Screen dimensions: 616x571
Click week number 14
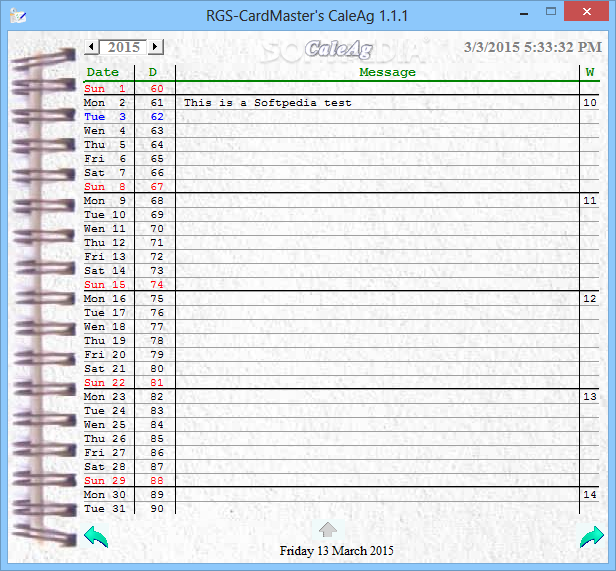[x=590, y=495]
